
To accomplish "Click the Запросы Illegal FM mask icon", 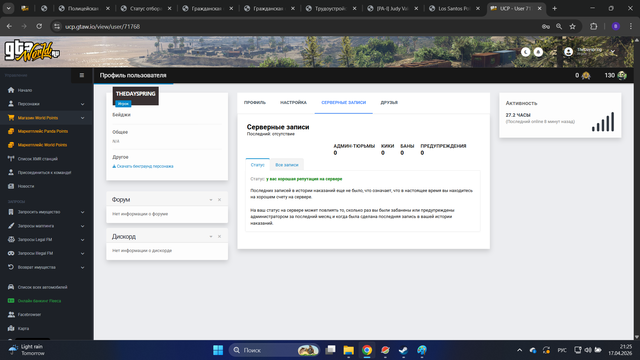I will coord(11,253).
